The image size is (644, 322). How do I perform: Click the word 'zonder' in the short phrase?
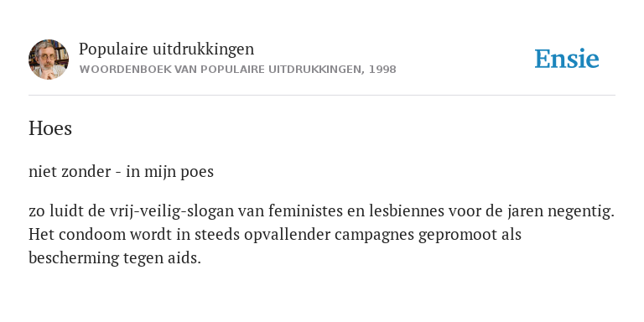pos(86,172)
